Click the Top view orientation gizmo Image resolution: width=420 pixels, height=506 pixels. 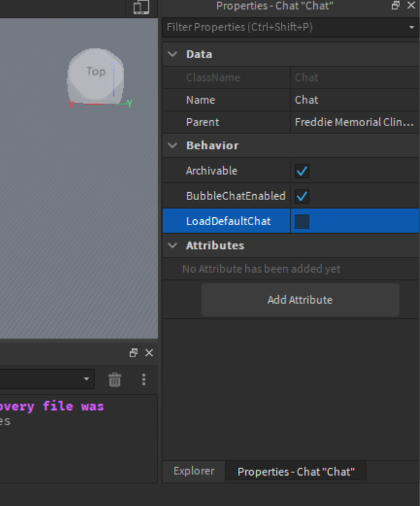(x=96, y=76)
